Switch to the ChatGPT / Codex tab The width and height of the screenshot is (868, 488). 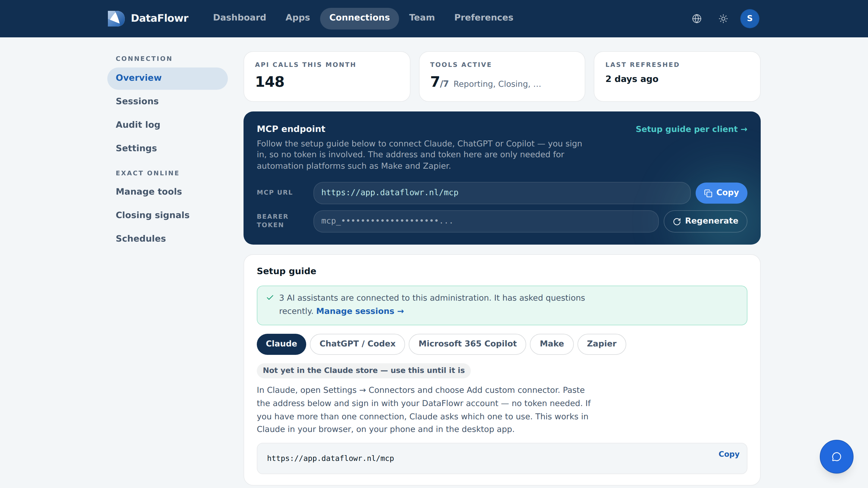357,344
